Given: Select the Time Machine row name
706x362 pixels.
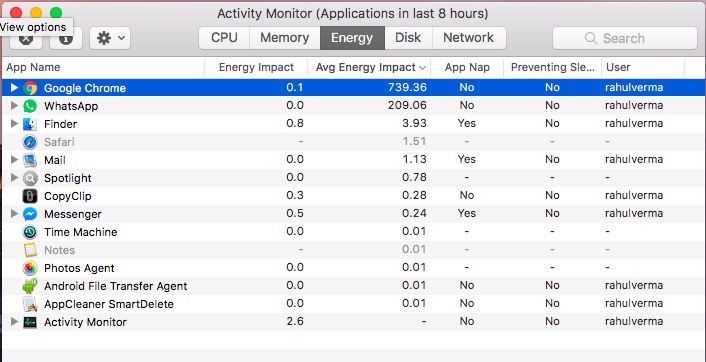Looking at the screenshot, I should [81, 232].
